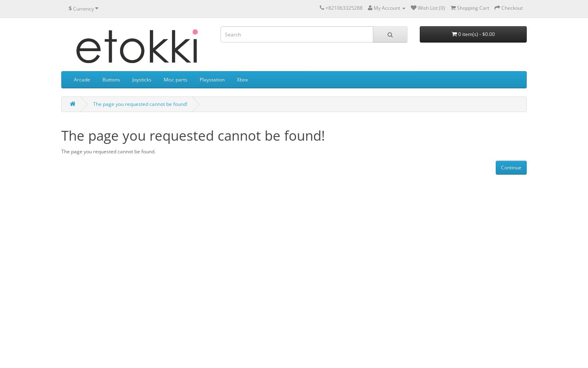Click the magnifier search button

point(390,34)
